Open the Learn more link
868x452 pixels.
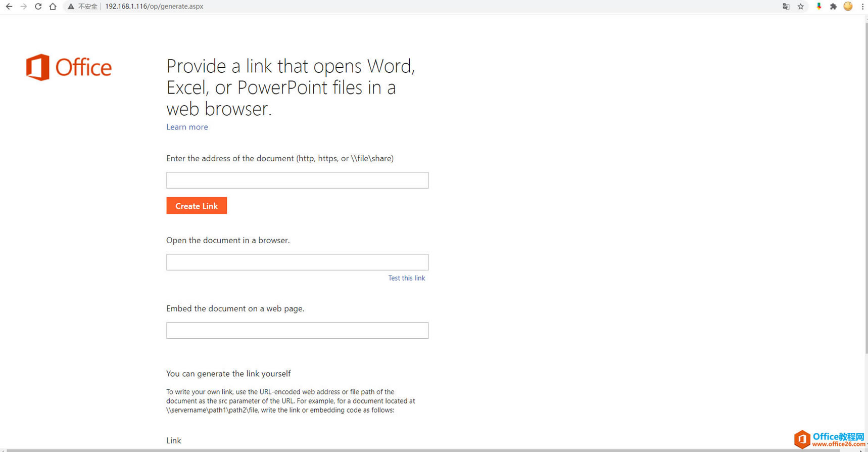[x=187, y=127]
